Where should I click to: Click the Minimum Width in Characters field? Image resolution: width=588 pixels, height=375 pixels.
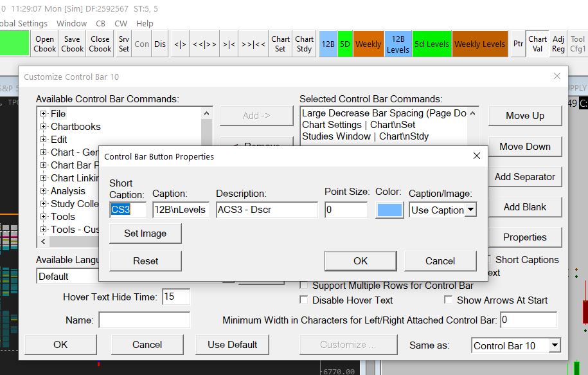[x=528, y=320]
